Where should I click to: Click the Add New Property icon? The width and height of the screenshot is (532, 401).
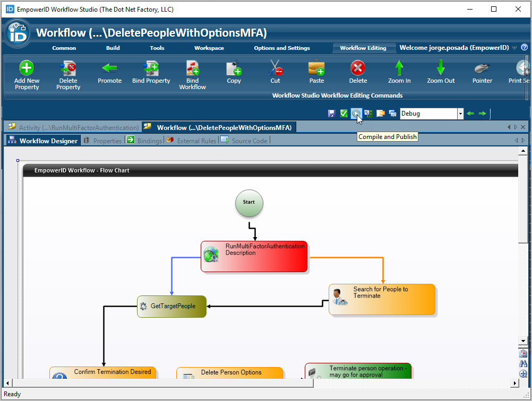[27, 68]
